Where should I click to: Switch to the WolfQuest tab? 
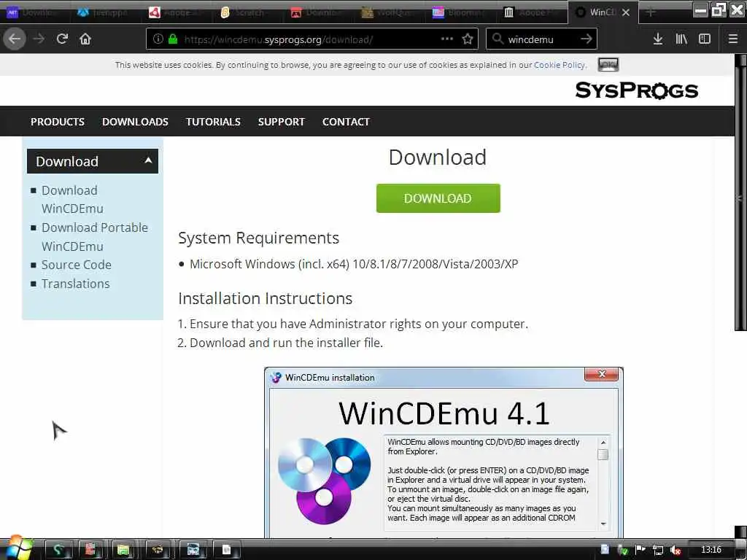point(390,12)
